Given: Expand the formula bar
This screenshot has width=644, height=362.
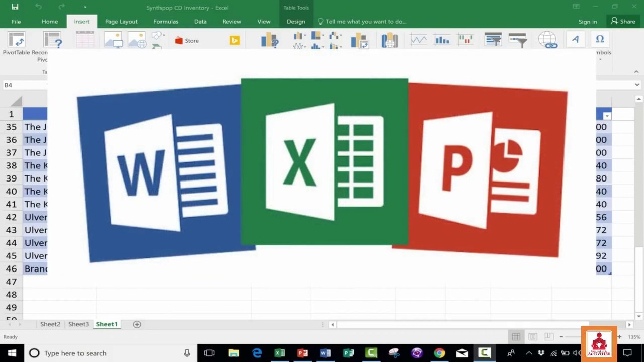Looking at the screenshot, I should tap(637, 85).
